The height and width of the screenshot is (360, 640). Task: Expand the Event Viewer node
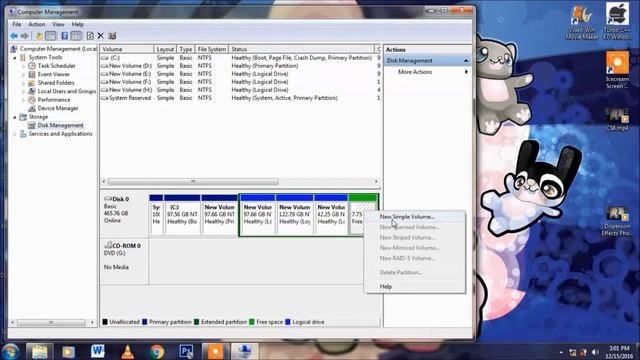pyautogui.click(x=24, y=74)
